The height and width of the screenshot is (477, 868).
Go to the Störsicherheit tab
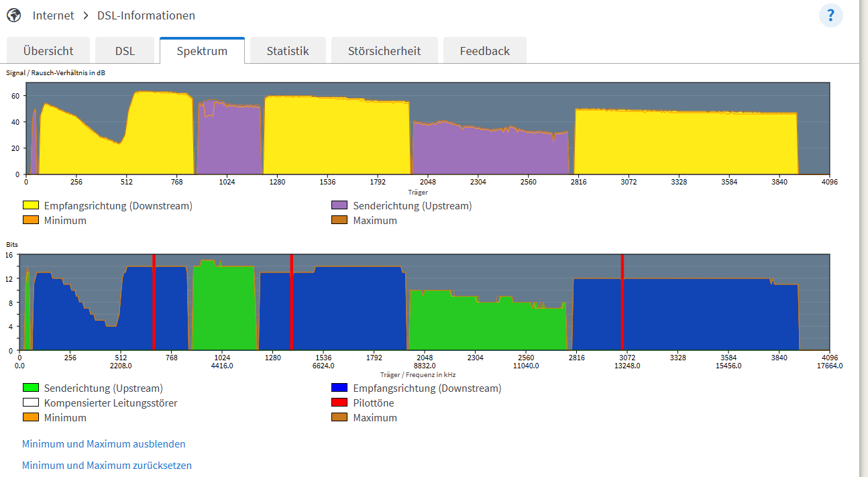(384, 51)
